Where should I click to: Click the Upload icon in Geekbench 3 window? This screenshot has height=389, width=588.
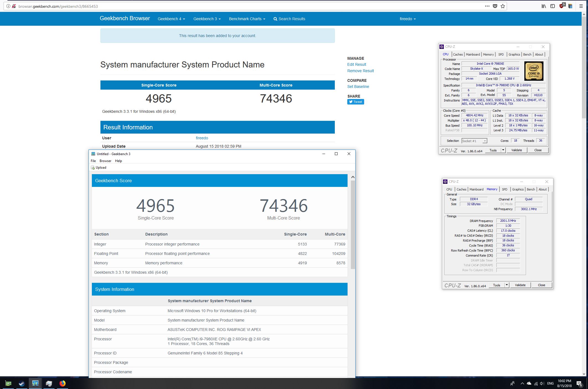pyautogui.click(x=93, y=168)
